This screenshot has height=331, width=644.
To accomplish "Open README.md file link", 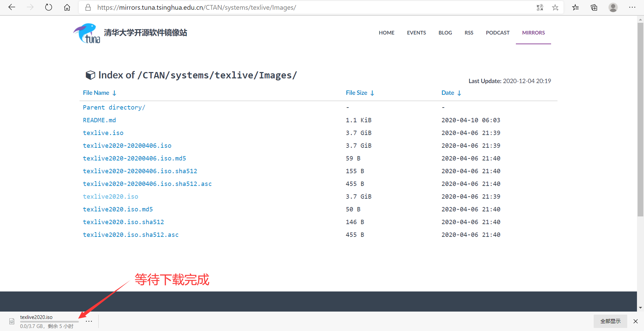I will 99,120.
